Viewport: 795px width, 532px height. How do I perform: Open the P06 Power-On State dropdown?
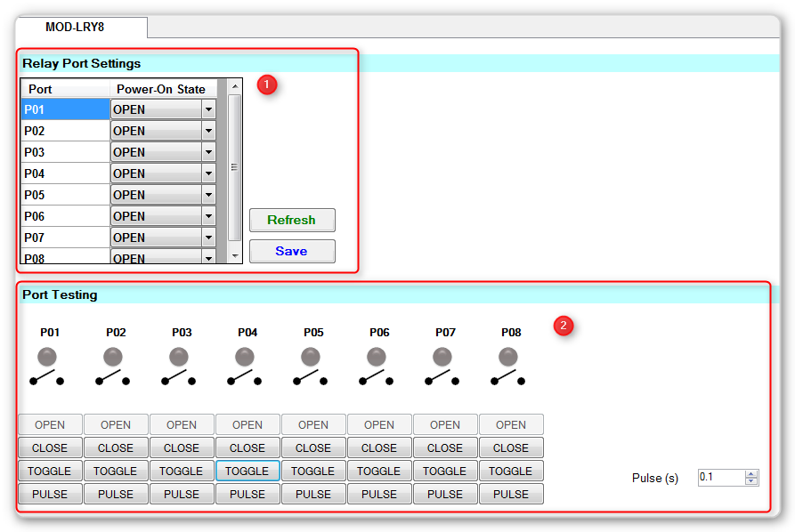[x=208, y=216]
